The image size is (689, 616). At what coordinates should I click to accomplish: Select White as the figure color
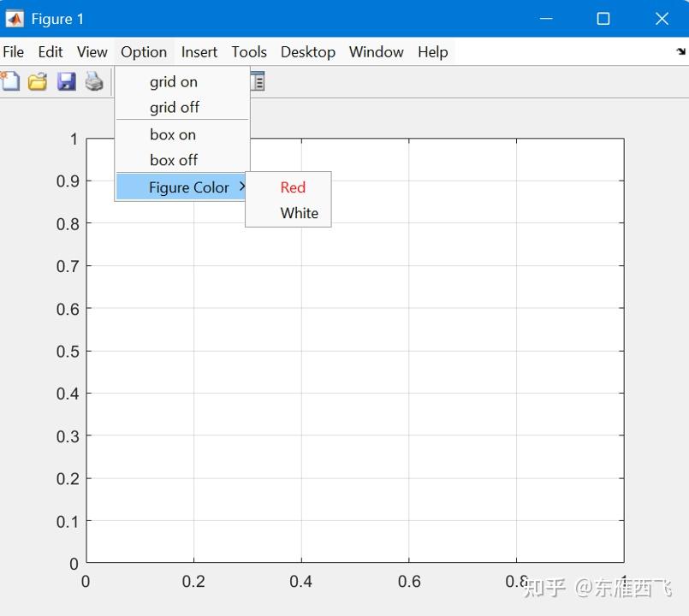coord(299,213)
